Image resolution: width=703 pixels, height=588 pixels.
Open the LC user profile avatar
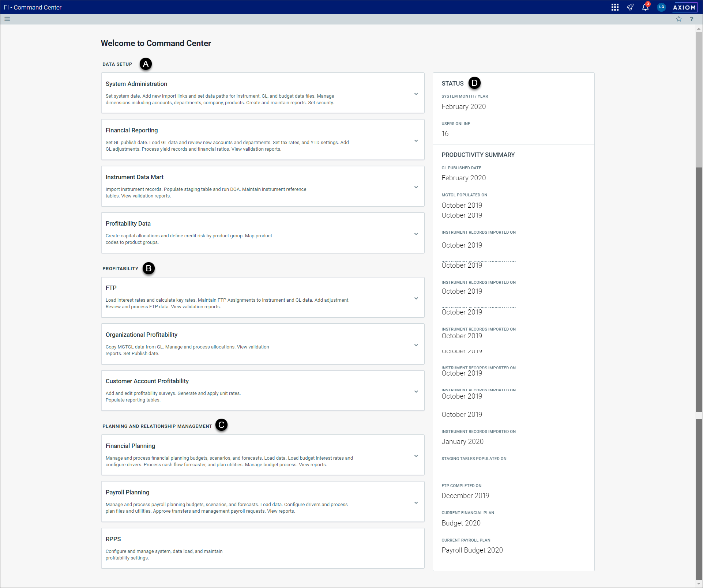661,7
